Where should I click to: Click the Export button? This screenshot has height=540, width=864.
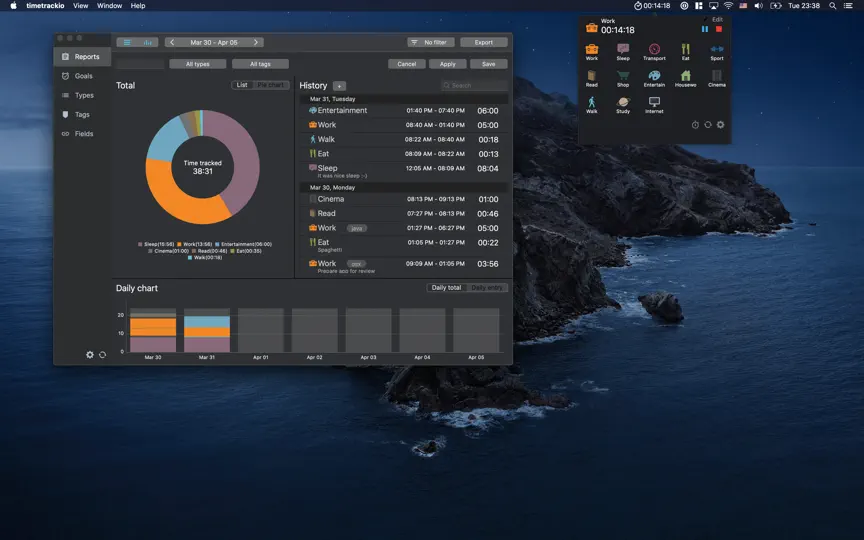coord(483,42)
